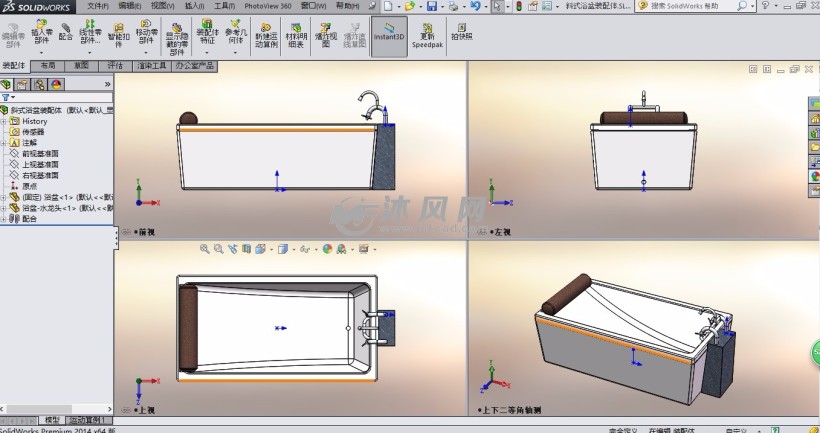The height and width of the screenshot is (433, 820).
Task: Open the PhotoView 360 menu
Action: tap(268, 6)
